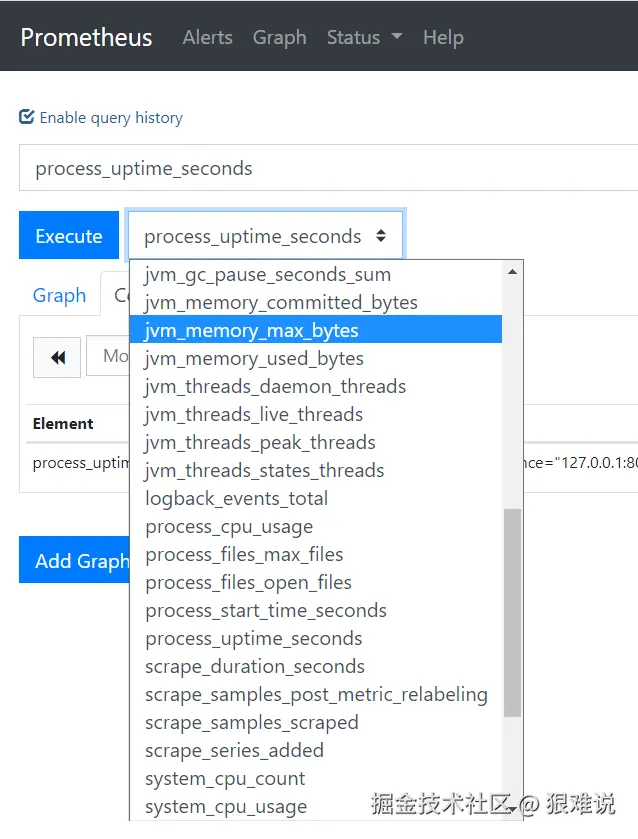This screenshot has height=839, width=638.
Task: Select system_cpu_usage option
Action: pos(316,806)
